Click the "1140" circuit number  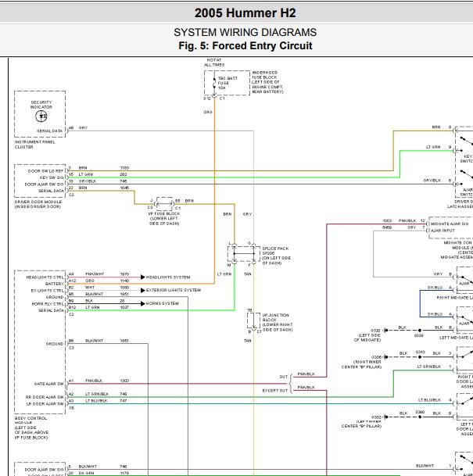tap(124, 281)
